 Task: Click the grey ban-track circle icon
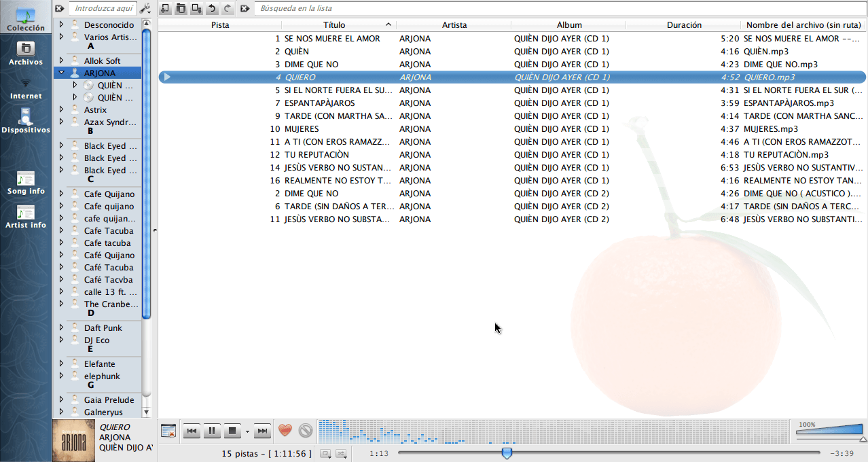305,431
